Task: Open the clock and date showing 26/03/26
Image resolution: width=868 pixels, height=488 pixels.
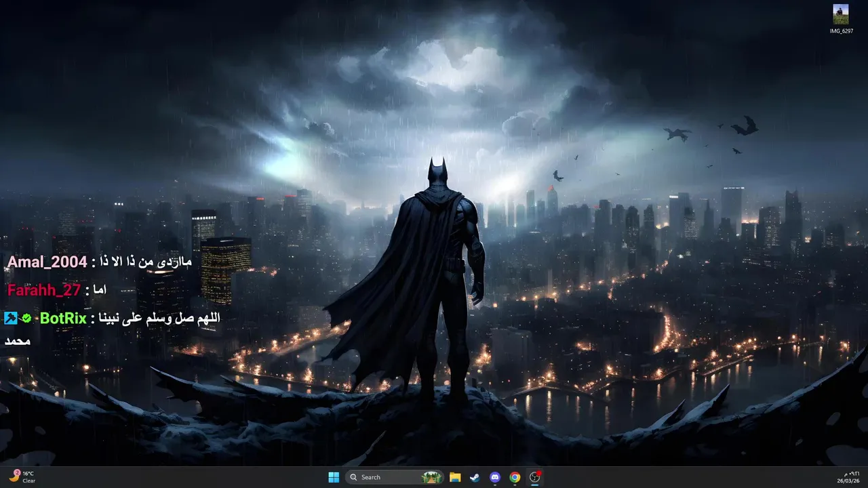Action: [x=850, y=477]
